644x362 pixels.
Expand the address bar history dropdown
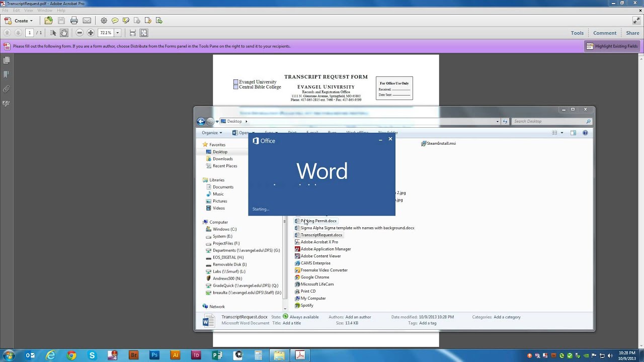click(x=498, y=121)
